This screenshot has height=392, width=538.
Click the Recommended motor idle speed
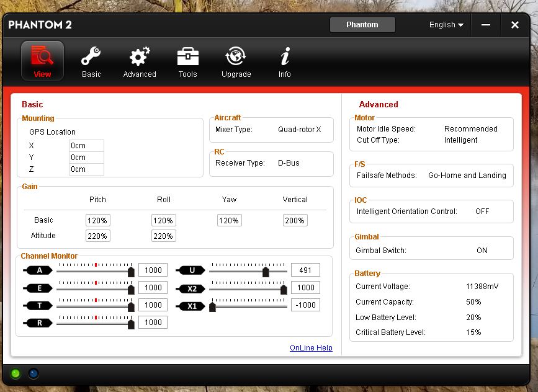pos(471,128)
